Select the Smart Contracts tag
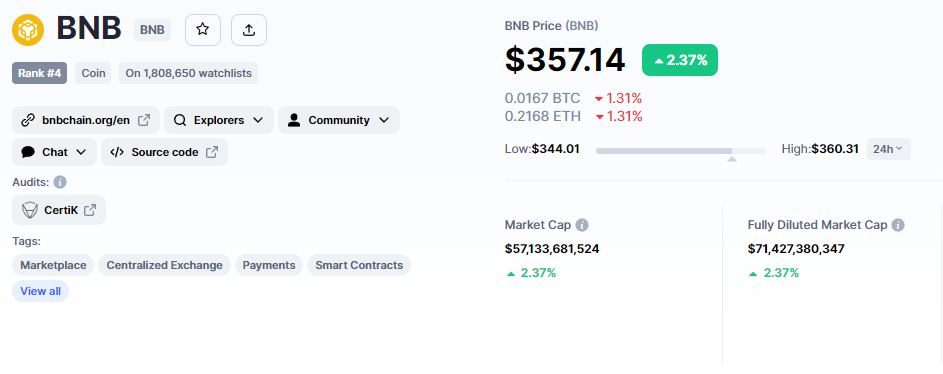The height and width of the screenshot is (374, 943). pos(359,265)
